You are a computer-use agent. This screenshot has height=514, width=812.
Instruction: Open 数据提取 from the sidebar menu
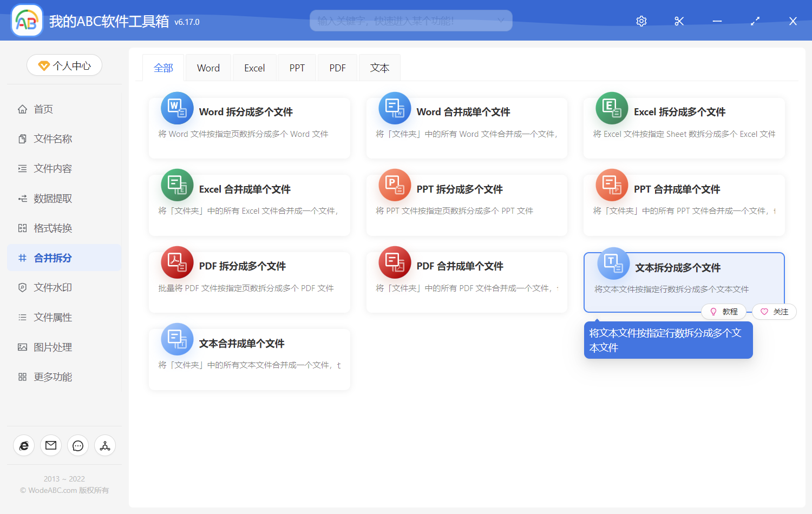point(51,198)
